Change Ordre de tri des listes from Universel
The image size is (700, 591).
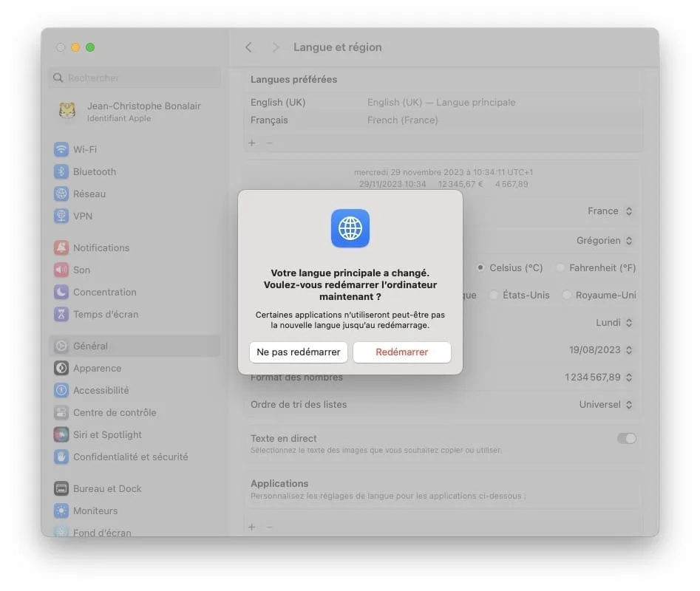coord(605,404)
